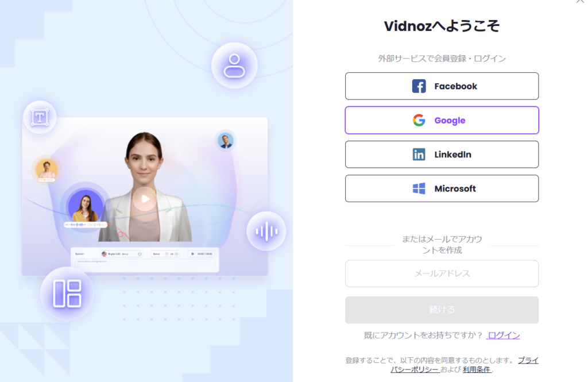
Task: Click the audio waveform bubble icon
Action: coord(266,231)
